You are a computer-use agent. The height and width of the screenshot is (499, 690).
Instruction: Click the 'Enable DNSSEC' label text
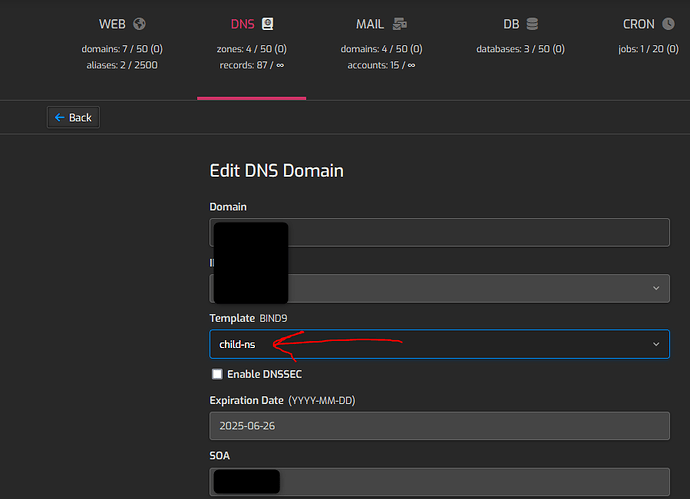pos(264,374)
